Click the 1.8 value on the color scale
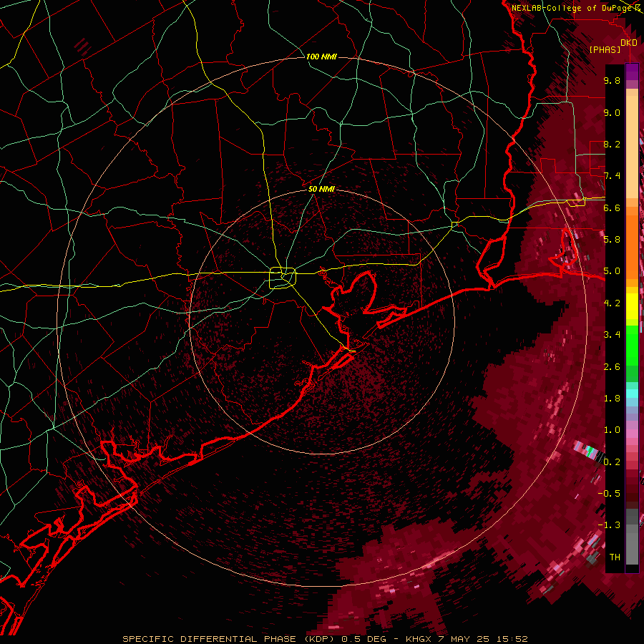Image resolution: width=644 pixels, height=644 pixels. pyautogui.click(x=612, y=399)
